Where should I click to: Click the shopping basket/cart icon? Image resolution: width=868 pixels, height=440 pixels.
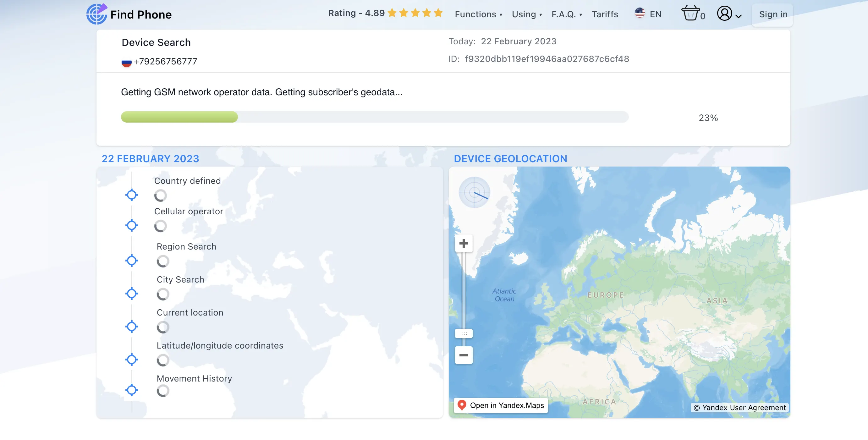pos(691,14)
